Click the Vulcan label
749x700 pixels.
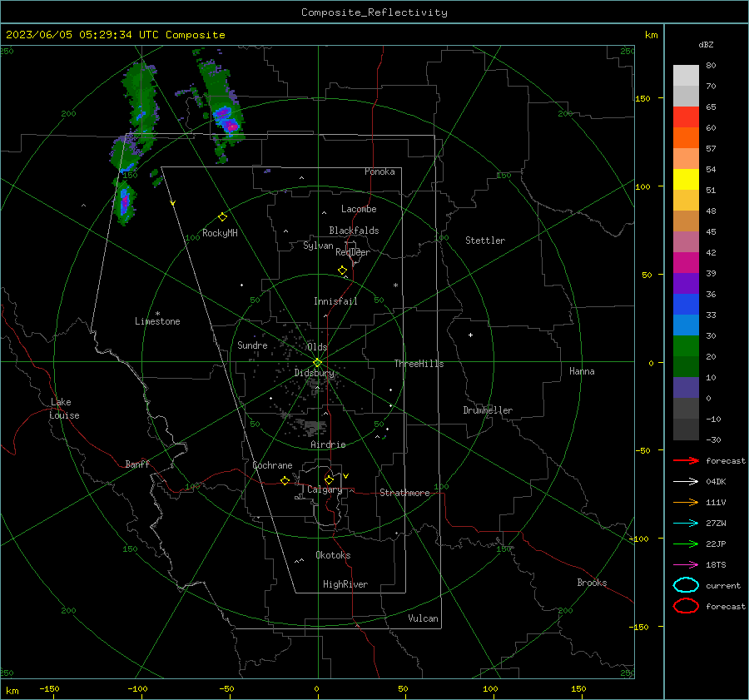(x=423, y=618)
